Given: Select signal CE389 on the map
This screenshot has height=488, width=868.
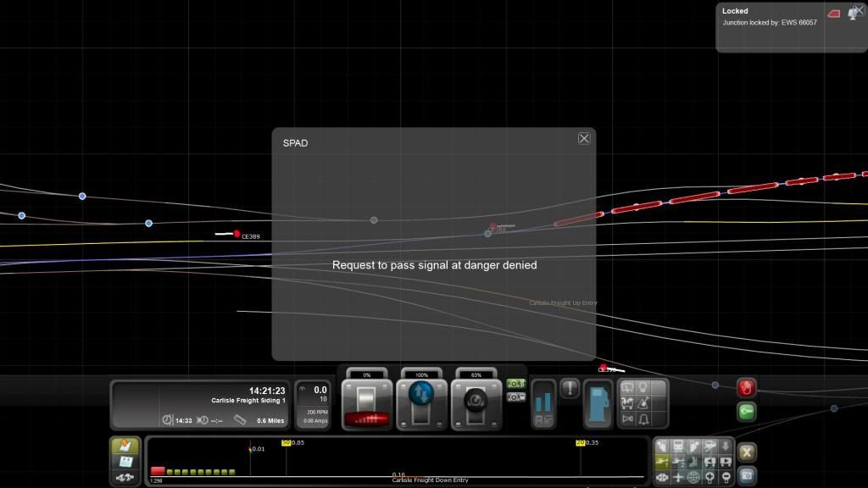Looking at the screenshot, I should (x=236, y=234).
